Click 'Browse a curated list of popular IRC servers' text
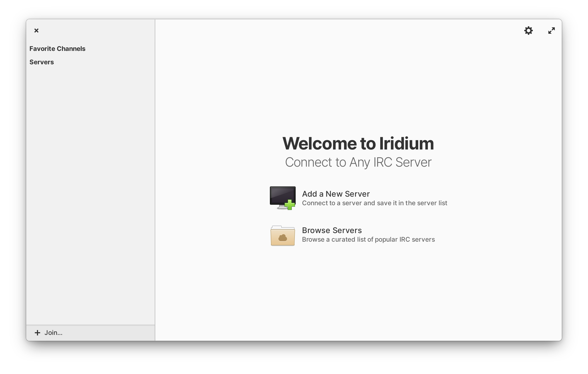 [368, 240]
